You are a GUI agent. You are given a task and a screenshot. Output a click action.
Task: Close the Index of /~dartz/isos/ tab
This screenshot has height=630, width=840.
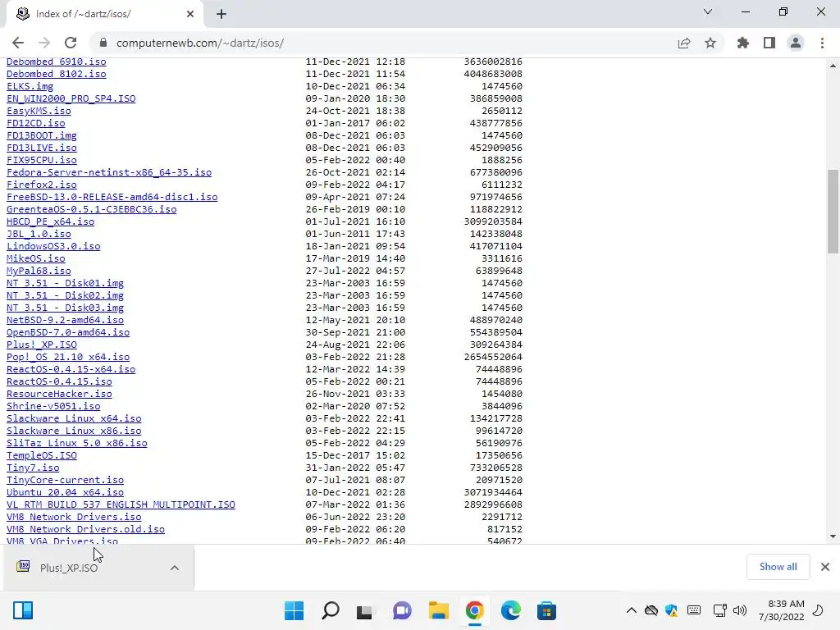click(190, 14)
